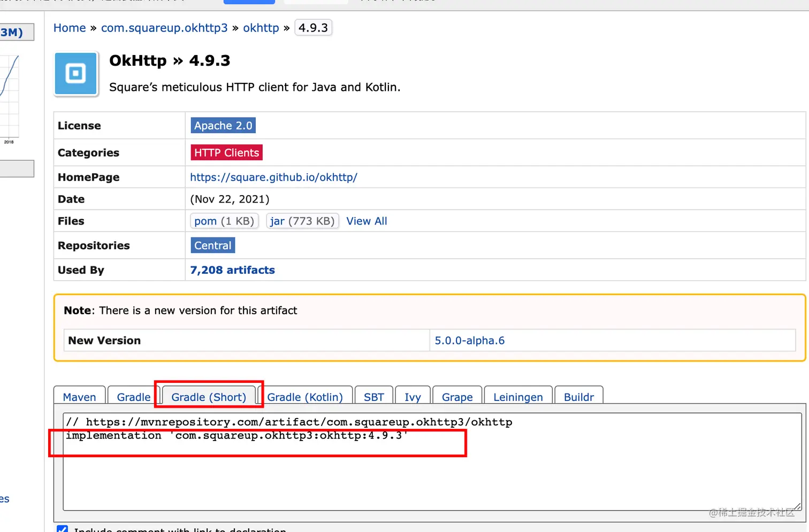This screenshot has height=532, width=809.
Task: Open the Apache 2.0 license tag
Action: (x=223, y=126)
